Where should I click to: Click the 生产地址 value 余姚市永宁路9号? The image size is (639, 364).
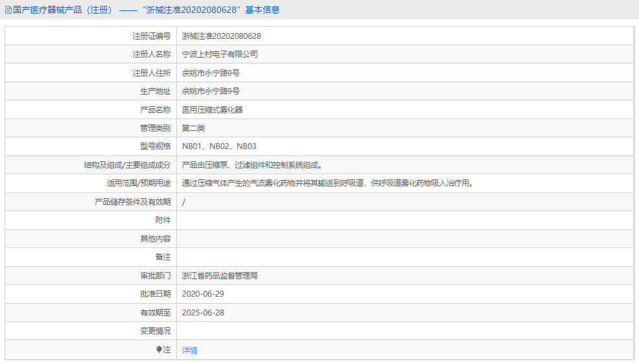211,91
